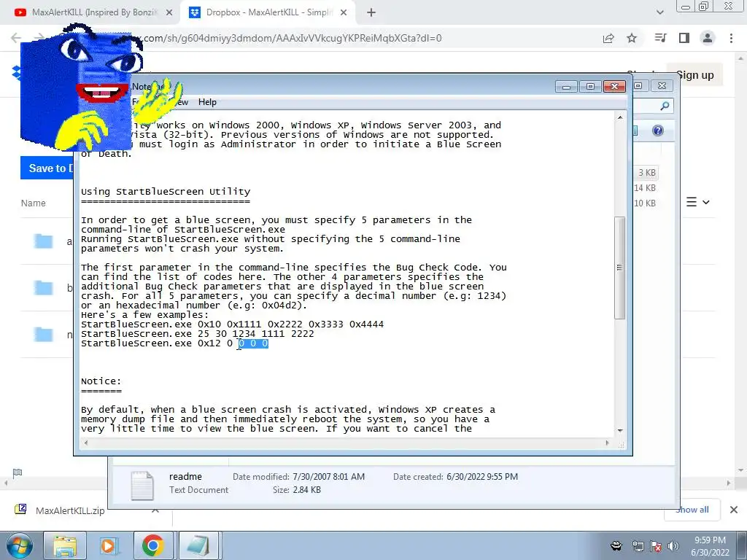Click the Dropbox Sign up button
This screenshot has height=560, width=747.
(694, 75)
